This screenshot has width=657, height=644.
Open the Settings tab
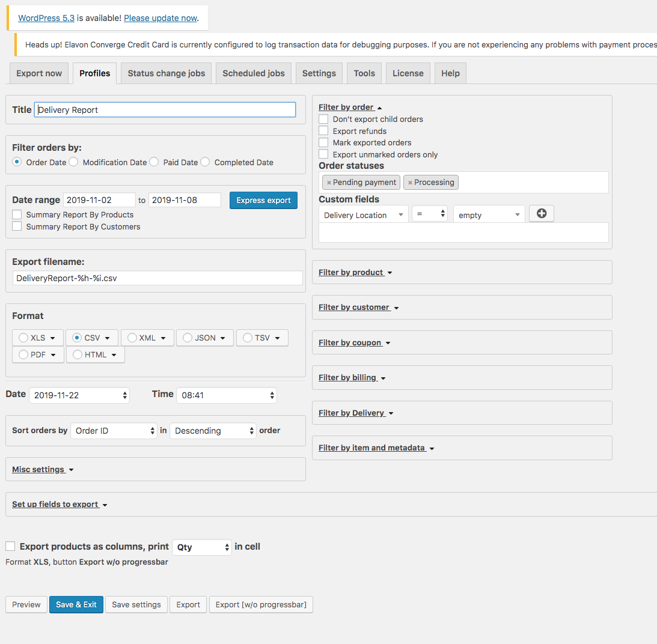319,73
